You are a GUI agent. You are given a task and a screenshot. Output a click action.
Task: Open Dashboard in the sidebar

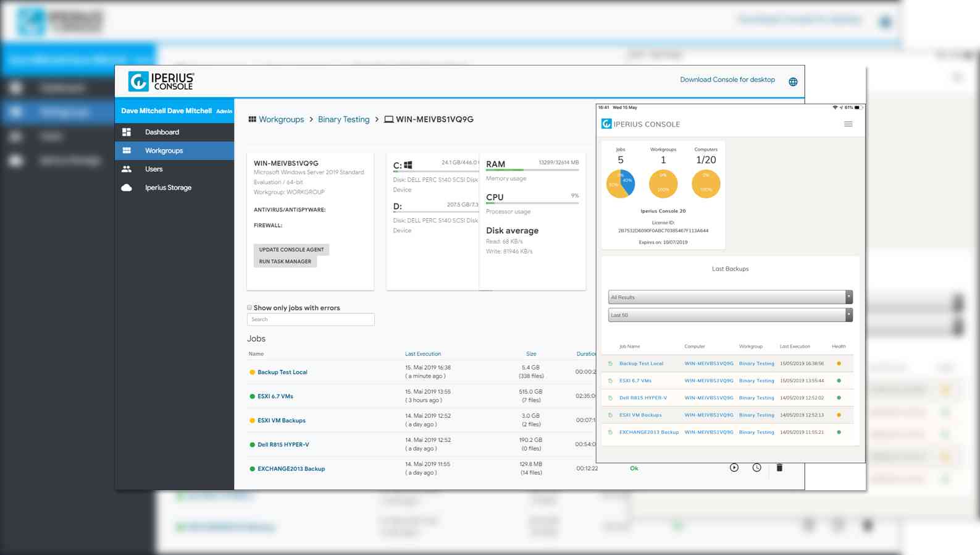162,132
